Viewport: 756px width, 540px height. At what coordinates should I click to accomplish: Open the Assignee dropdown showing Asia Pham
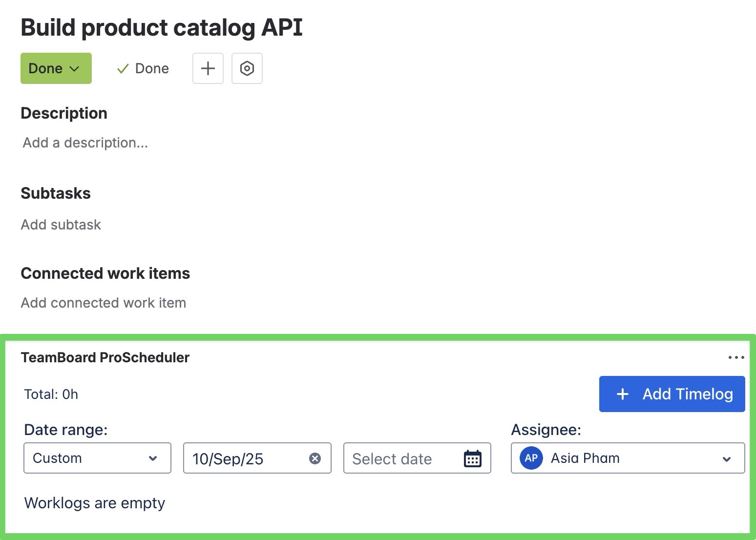click(x=627, y=458)
